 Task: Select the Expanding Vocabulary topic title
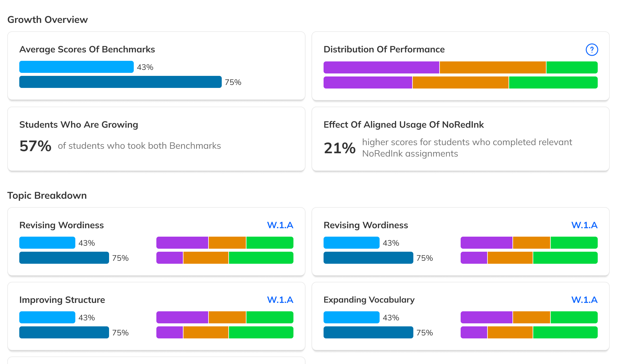pos(369,300)
